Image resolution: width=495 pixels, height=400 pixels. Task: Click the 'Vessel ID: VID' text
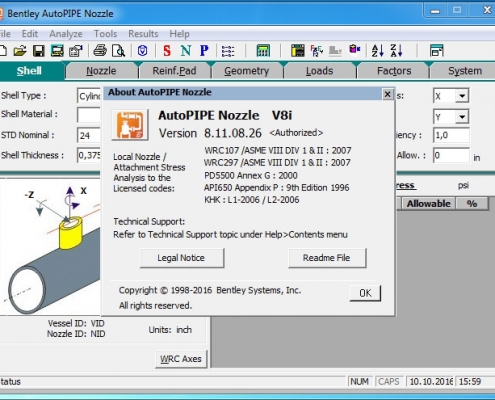click(76, 323)
